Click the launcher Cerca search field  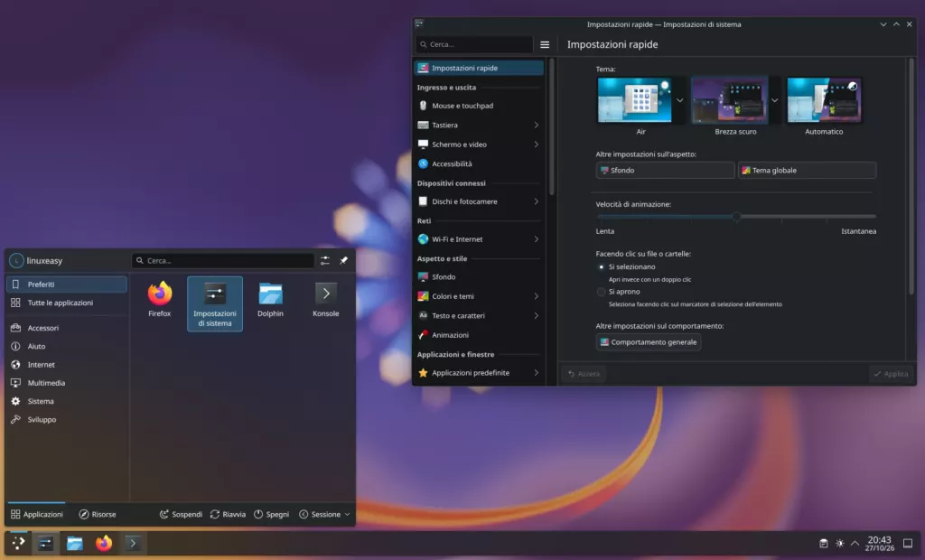tap(223, 260)
